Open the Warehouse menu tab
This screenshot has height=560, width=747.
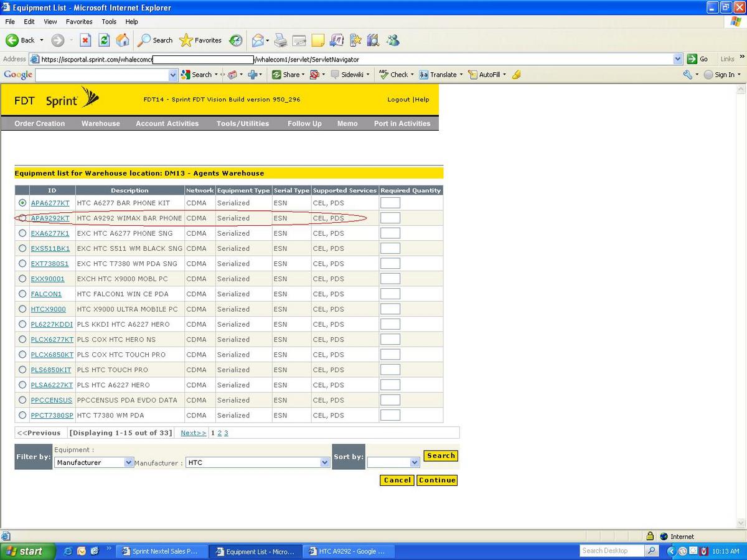click(x=100, y=124)
